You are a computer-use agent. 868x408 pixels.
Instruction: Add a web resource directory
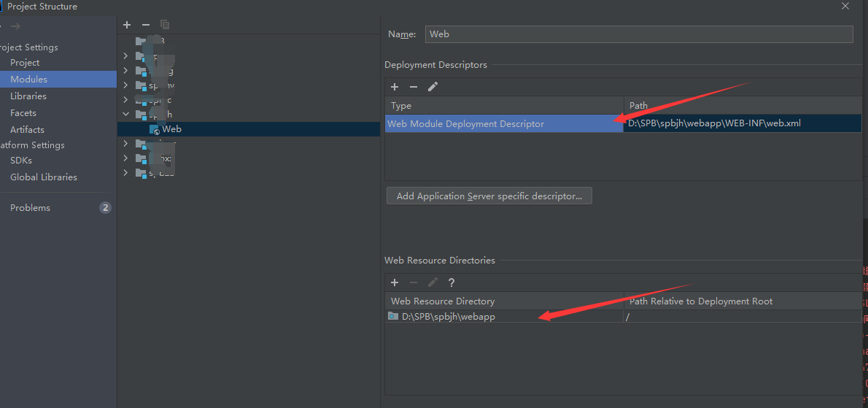tap(395, 282)
